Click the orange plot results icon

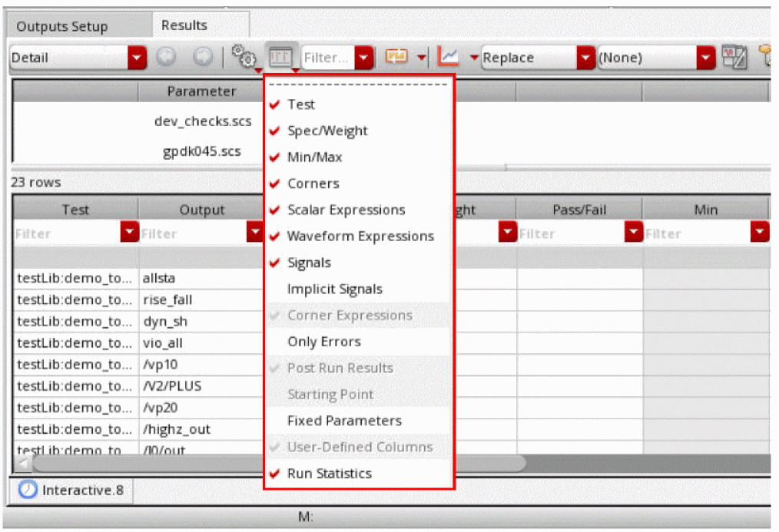[396, 57]
